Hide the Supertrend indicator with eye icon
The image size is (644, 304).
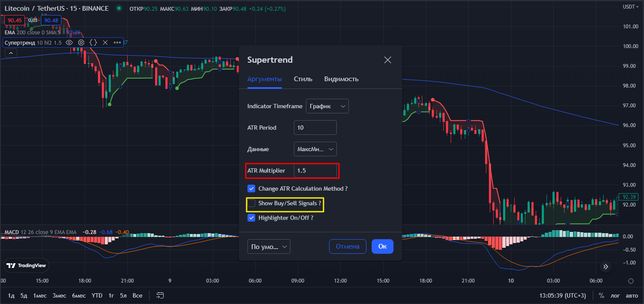69,43
